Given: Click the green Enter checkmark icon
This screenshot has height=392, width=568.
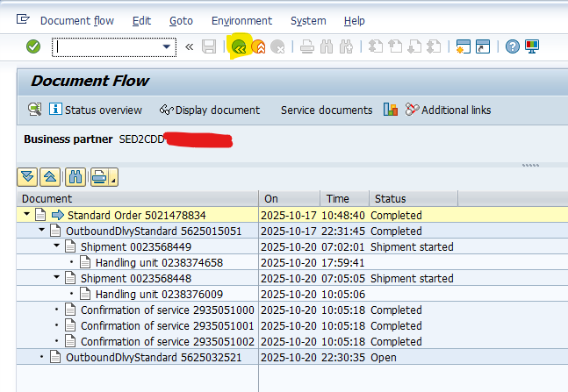Looking at the screenshot, I should 33,46.
